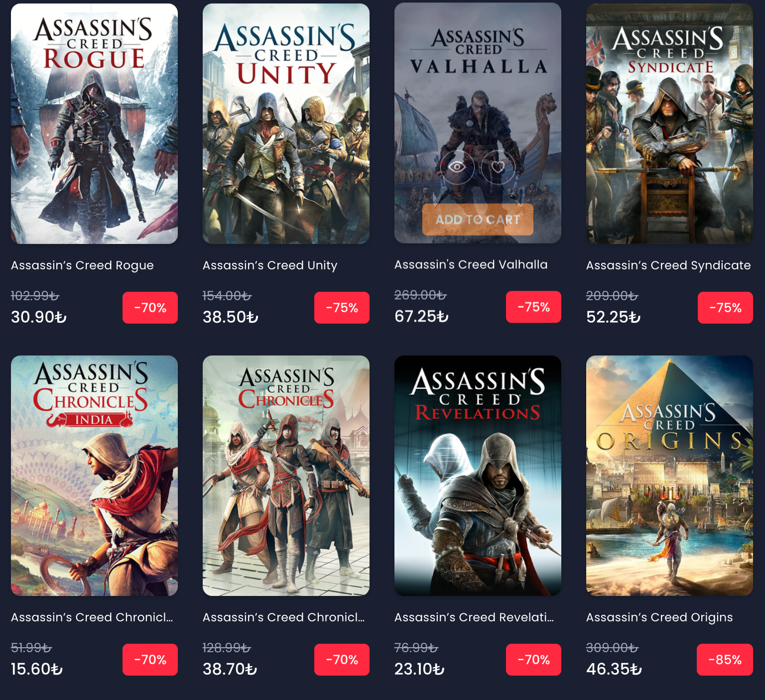Click the -85% discount badge on Origins

click(x=725, y=660)
